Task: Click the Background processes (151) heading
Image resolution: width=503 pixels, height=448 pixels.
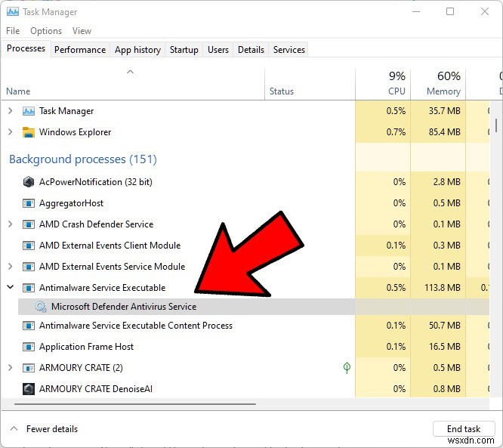Action: tap(83, 159)
